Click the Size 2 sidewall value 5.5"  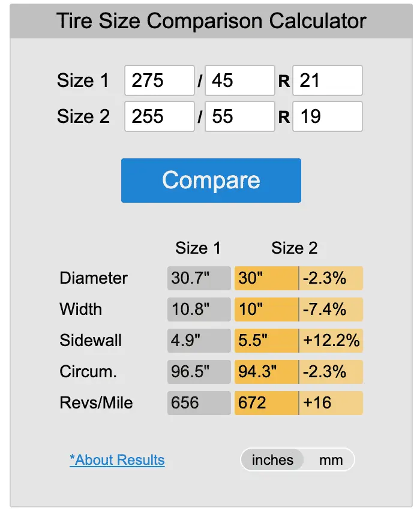[x=266, y=341]
